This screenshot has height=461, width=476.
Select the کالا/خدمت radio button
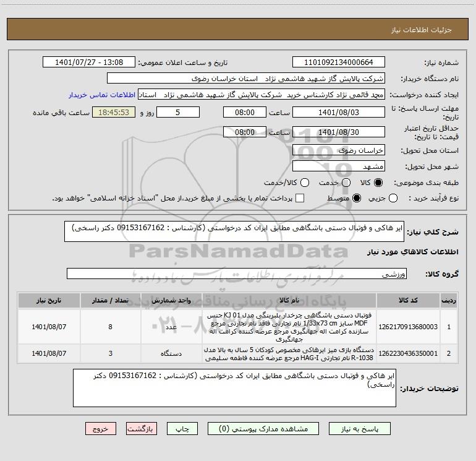point(305,183)
